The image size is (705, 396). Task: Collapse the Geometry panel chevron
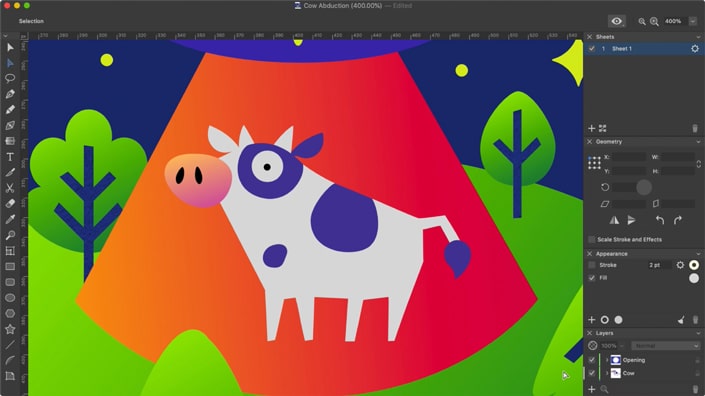point(698,142)
